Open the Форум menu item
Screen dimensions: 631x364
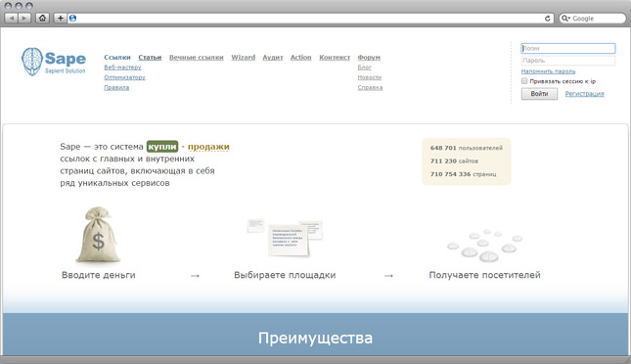coord(369,57)
